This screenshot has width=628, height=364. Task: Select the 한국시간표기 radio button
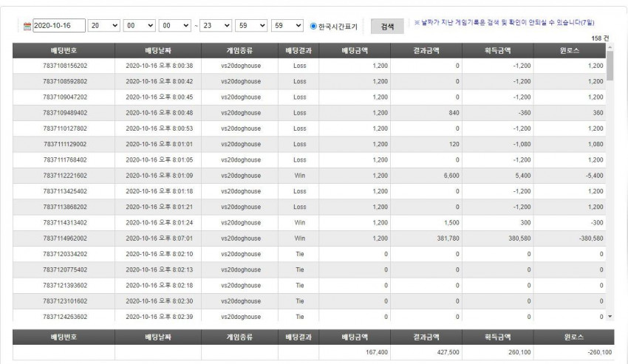(313, 26)
